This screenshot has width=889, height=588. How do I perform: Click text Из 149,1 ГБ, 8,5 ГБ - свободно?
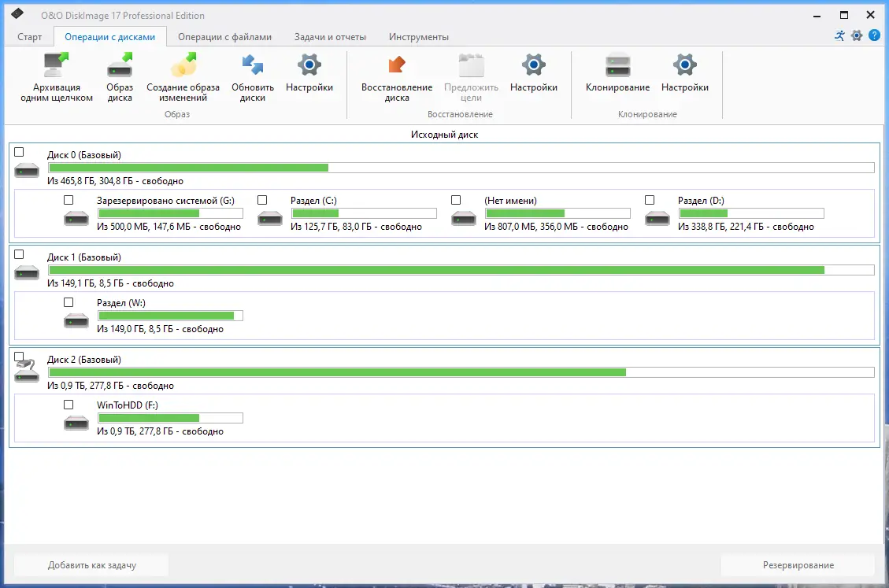click(110, 283)
